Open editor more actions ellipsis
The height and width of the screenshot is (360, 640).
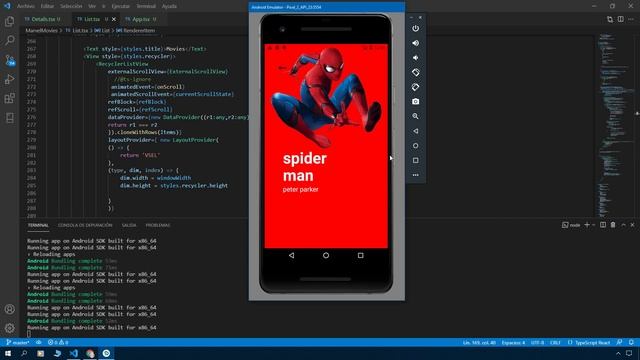point(631,19)
